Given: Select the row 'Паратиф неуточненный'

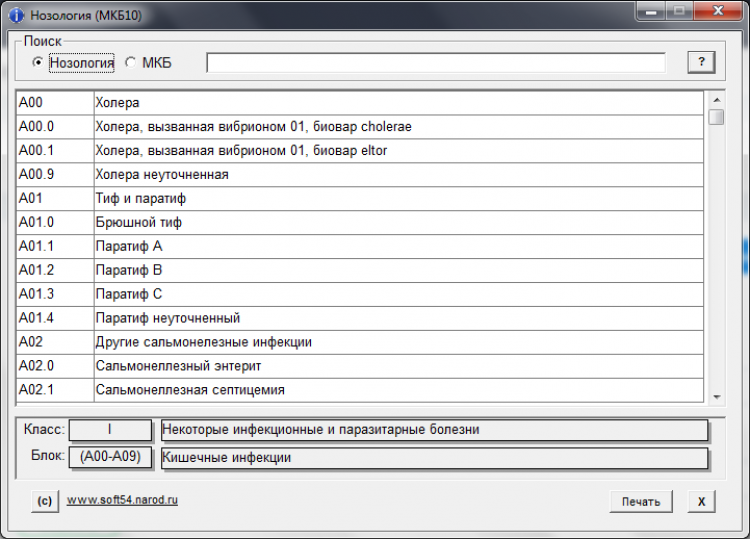Looking at the screenshot, I should [360, 318].
